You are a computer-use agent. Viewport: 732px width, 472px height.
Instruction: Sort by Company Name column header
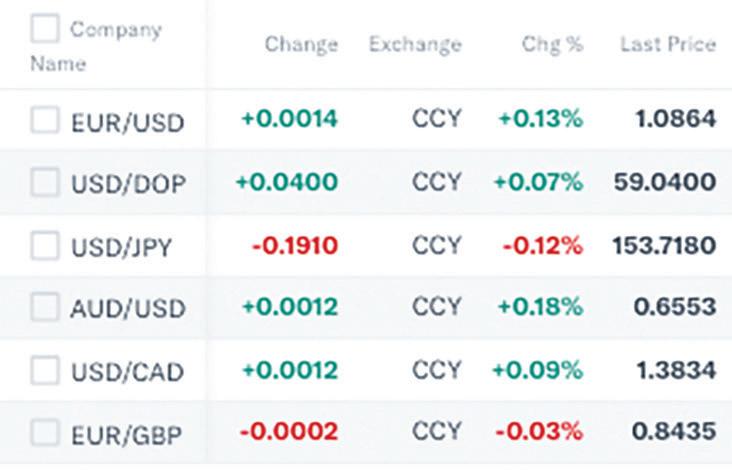point(114,30)
